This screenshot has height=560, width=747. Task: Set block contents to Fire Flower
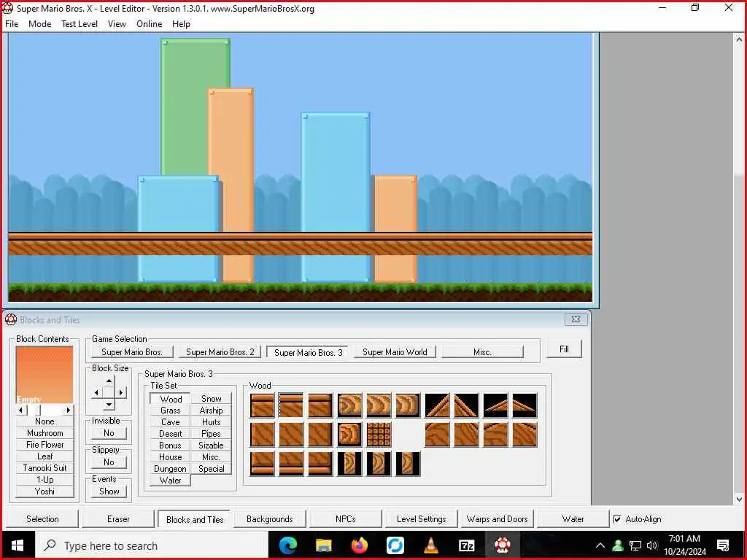44,445
